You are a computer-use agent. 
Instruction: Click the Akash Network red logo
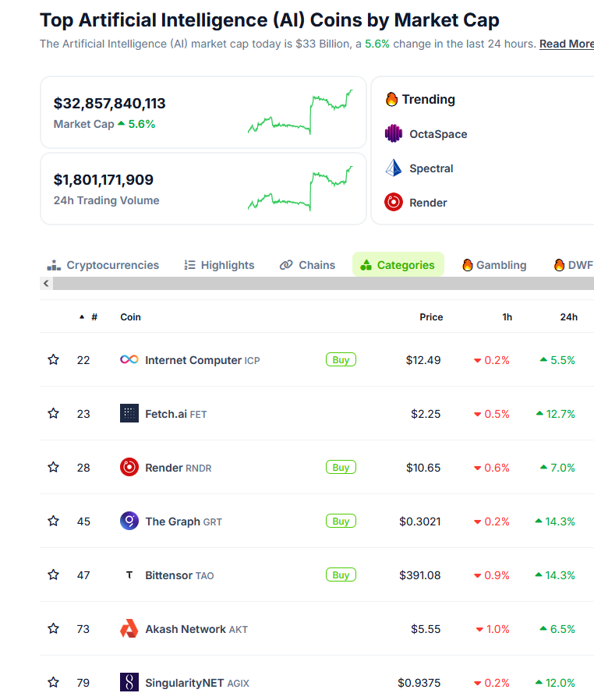[129, 628]
